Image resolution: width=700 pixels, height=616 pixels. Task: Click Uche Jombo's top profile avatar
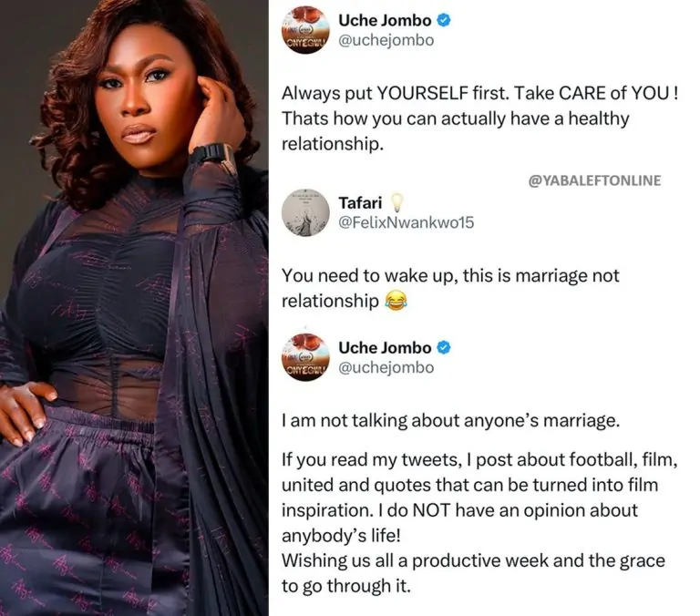(306, 31)
